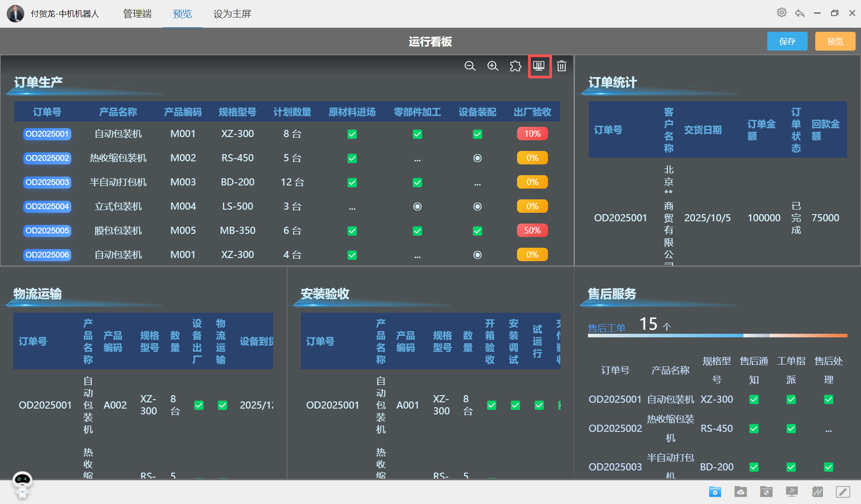Screen dimensions: 861x504
Task: Select the 设为主屏 menu item
Action: point(232,14)
